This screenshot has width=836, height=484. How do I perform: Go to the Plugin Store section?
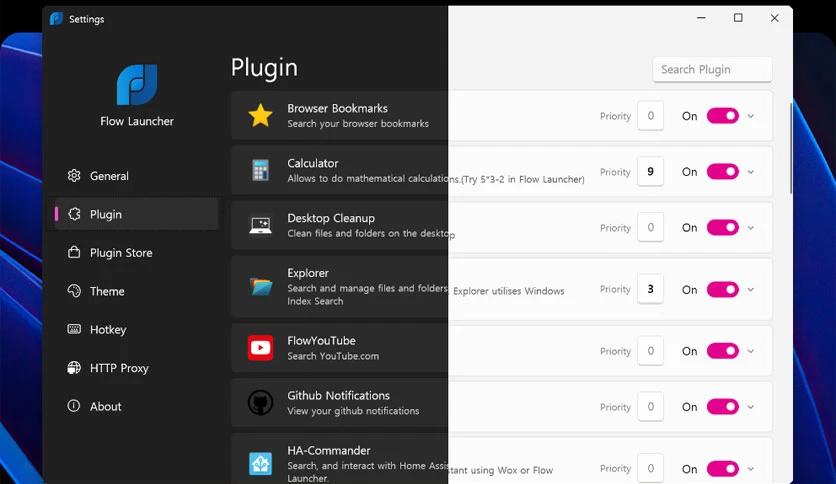point(136,252)
